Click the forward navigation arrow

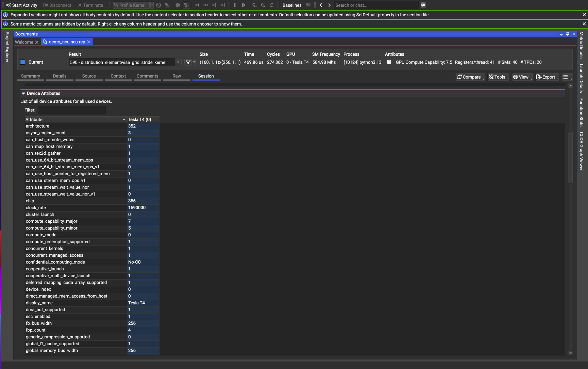[x=329, y=5]
